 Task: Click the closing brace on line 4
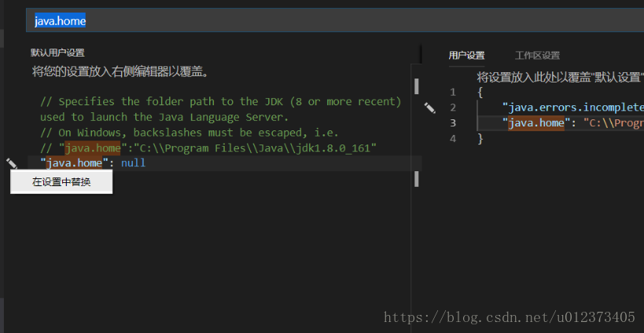click(x=480, y=138)
